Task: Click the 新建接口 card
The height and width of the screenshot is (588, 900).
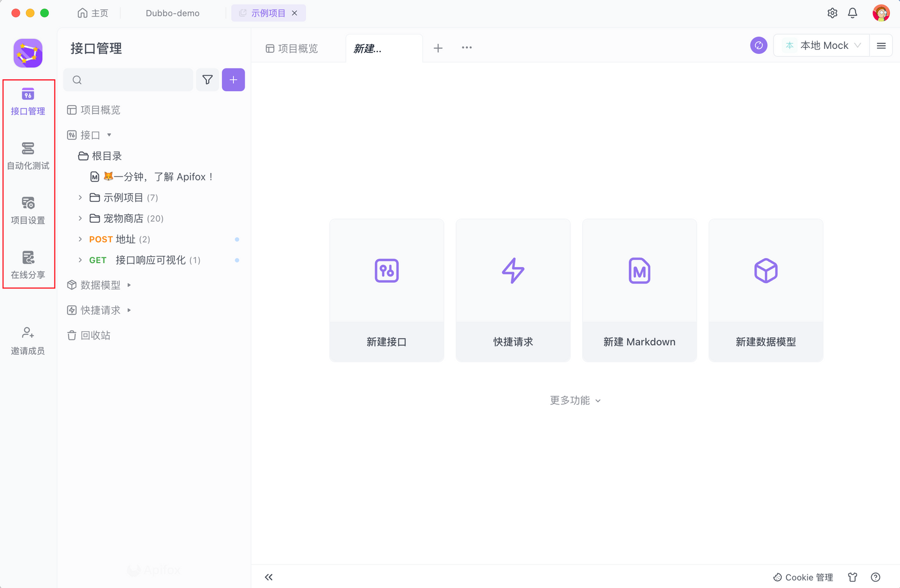Action: pyautogui.click(x=386, y=290)
